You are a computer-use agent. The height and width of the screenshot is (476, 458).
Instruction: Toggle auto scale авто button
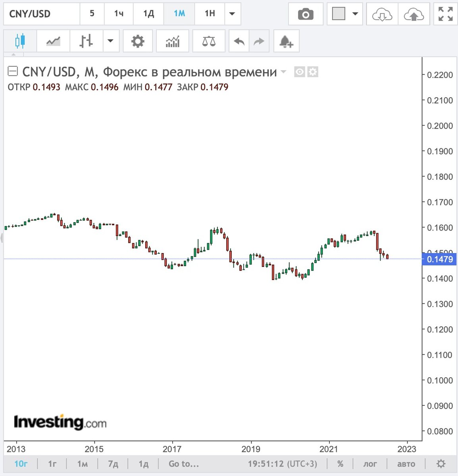tap(406, 464)
